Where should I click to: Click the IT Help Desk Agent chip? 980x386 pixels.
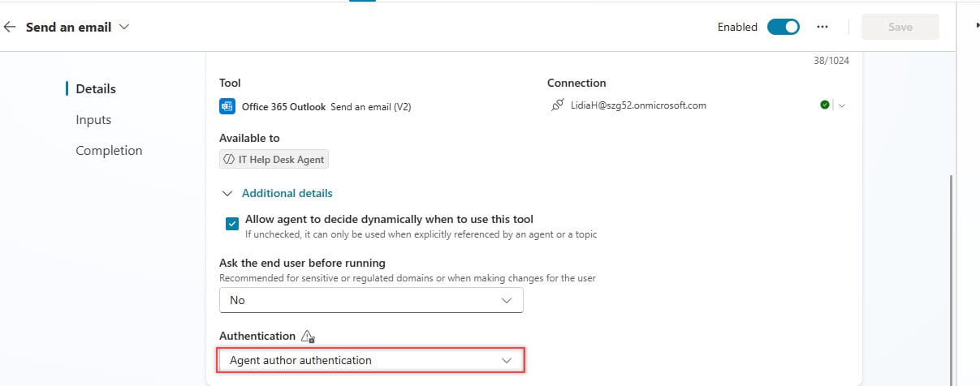274,160
